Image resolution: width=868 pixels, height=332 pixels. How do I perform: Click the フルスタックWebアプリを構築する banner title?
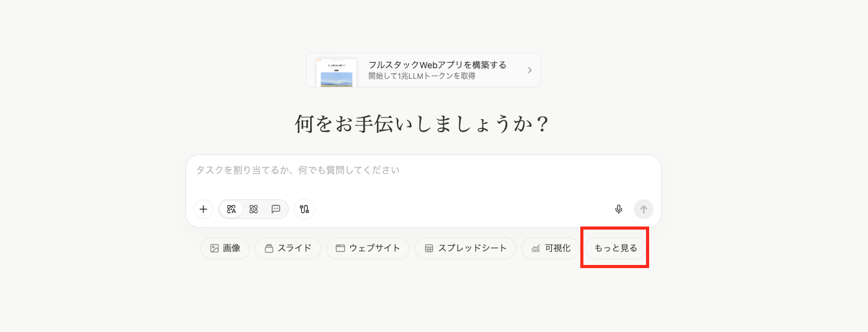coord(437,65)
